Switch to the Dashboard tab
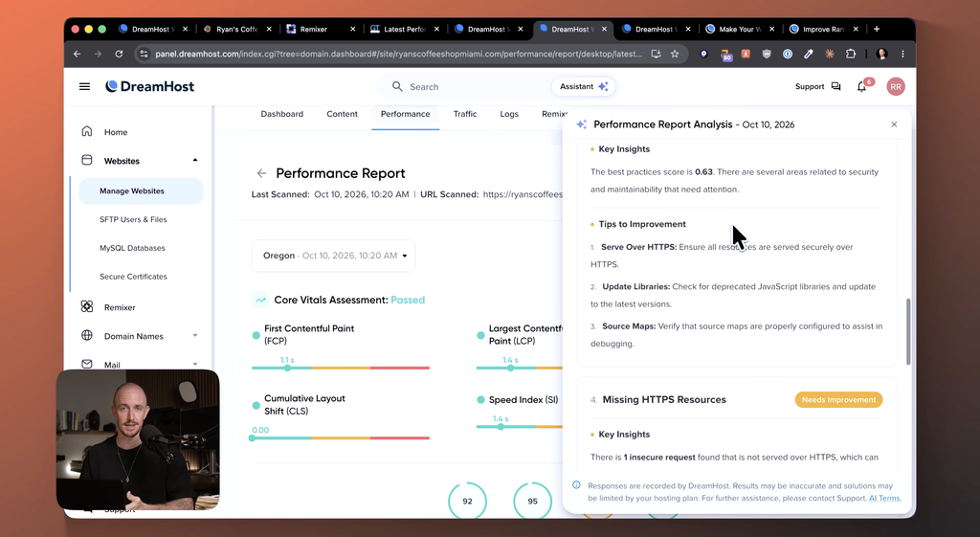The height and width of the screenshot is (537, 980). coord(282,114)
